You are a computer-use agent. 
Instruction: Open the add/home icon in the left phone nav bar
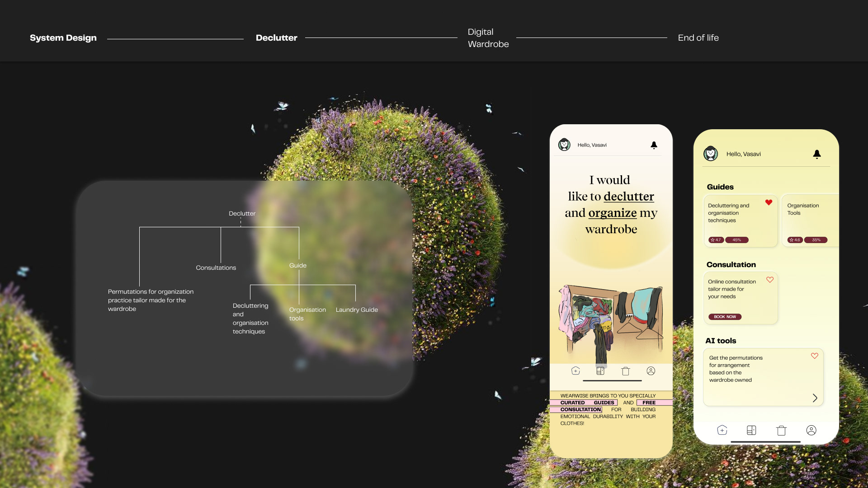(576, 371)
